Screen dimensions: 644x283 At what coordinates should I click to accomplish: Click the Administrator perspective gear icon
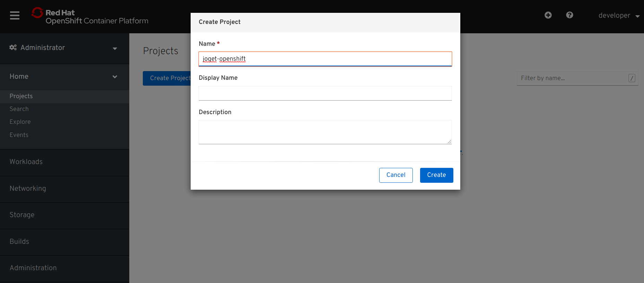pos(13,48)
